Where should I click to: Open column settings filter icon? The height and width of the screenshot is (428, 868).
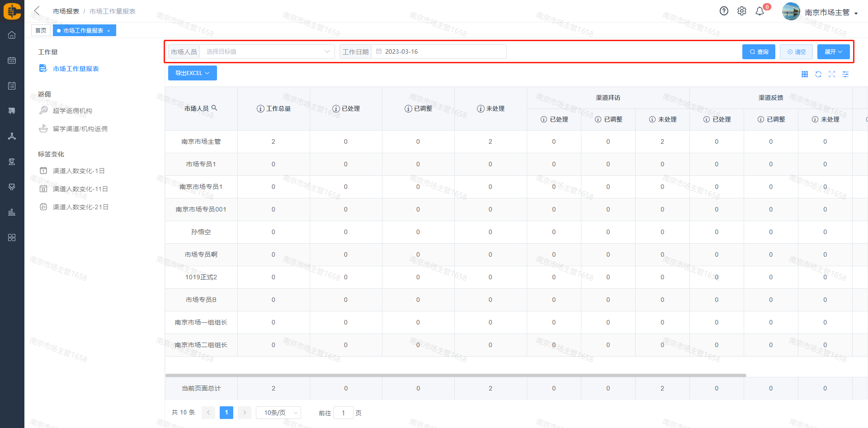[845, 74]
